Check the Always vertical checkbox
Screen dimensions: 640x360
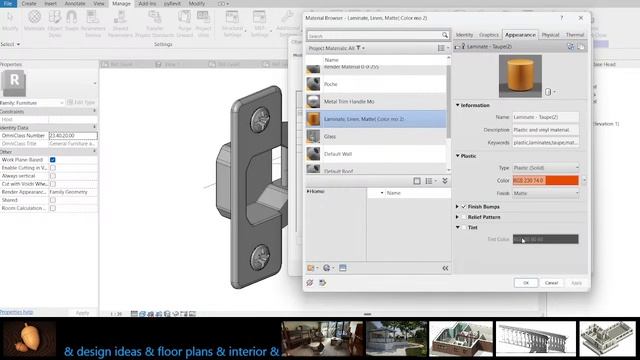[53, 176]
